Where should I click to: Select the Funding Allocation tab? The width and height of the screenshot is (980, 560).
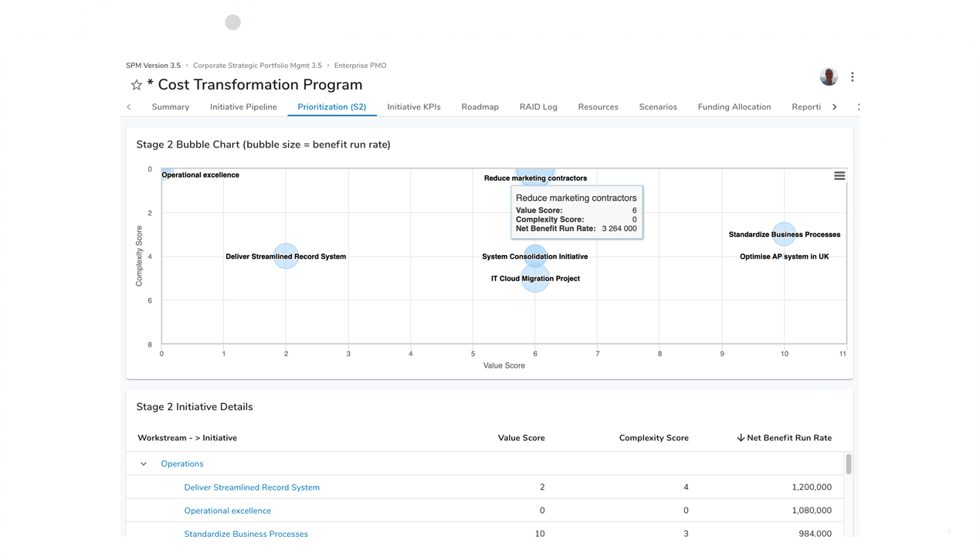pyautogui.click(x=734, y=107)
